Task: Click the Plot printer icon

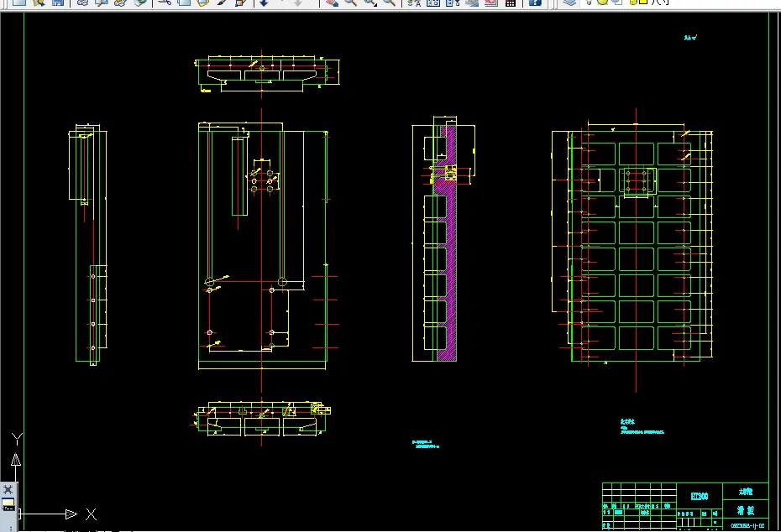Action: [82, 2]
